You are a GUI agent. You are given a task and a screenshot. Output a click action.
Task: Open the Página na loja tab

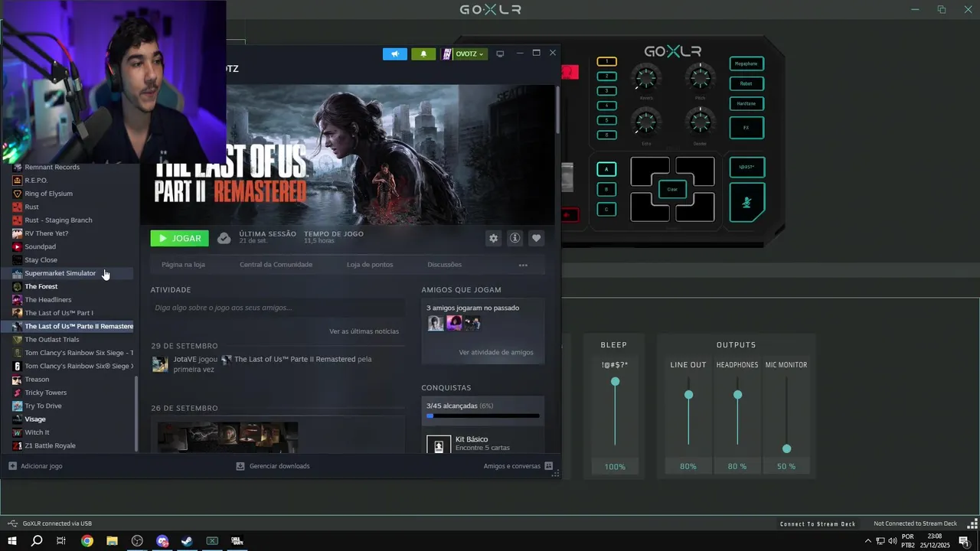[x=183, y=265]
